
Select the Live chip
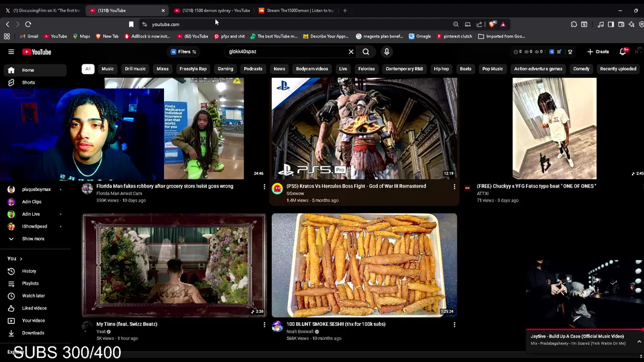pyautogui.click(x=343, y=69)
